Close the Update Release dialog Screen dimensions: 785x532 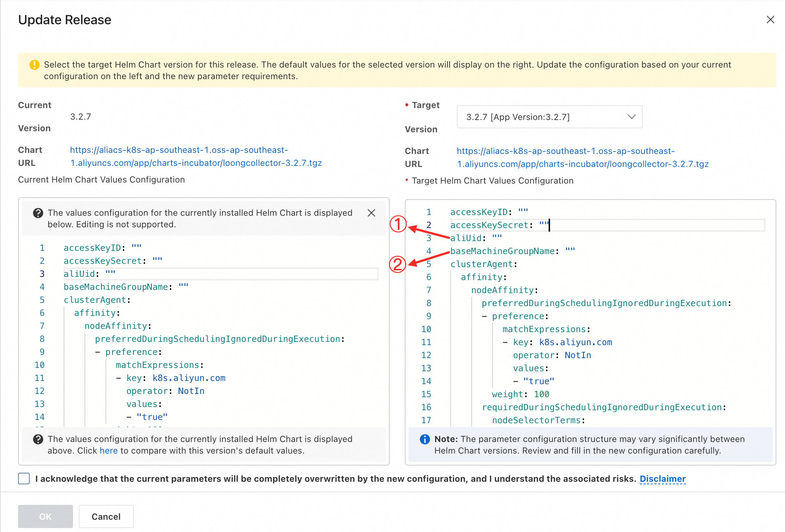pyautogui.click(x=770, y=20)
